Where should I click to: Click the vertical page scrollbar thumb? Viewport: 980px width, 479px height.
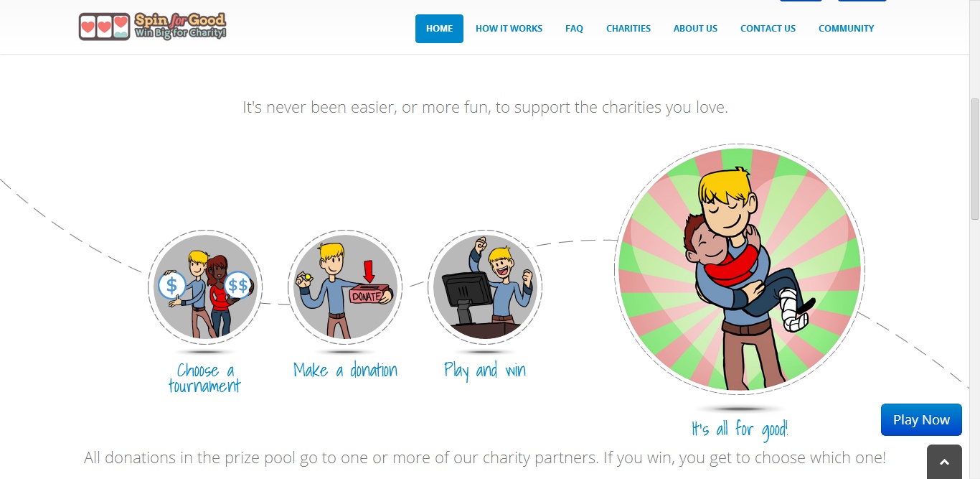pyautogui.click(x=974, y=158)
